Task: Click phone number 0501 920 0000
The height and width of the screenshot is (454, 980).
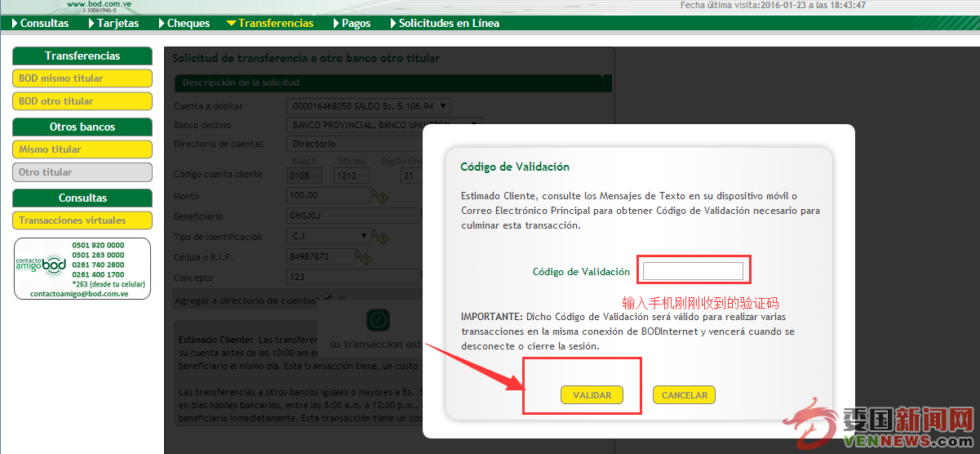Action: [98, 245]
